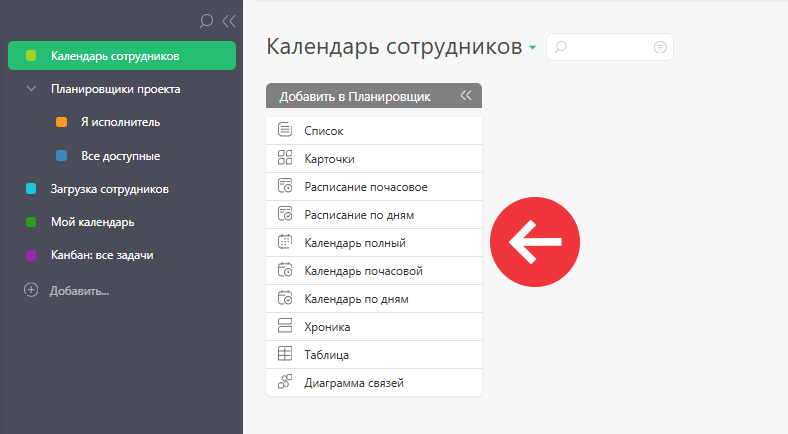
Task: Click the Добавить в Планировщик header
Action: 374,95
